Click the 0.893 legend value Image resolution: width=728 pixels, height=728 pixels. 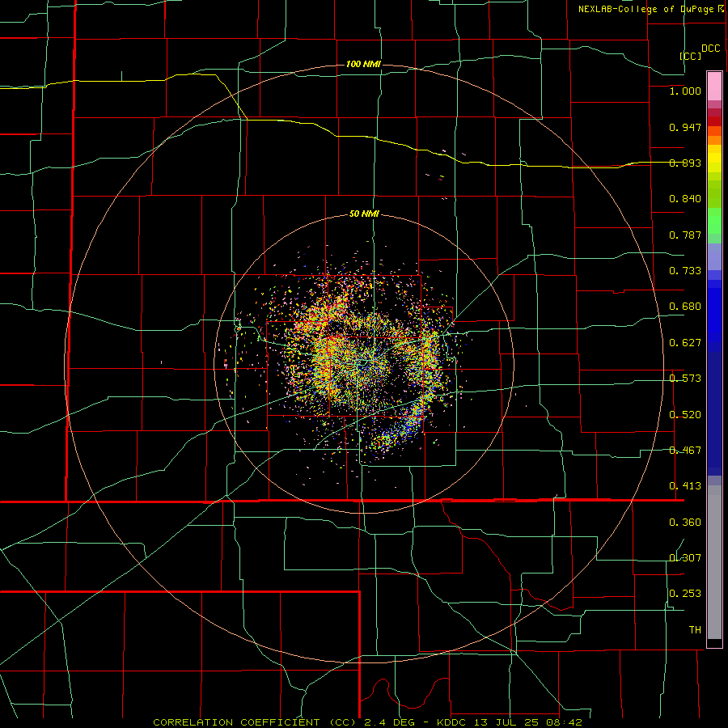point(685,163)
